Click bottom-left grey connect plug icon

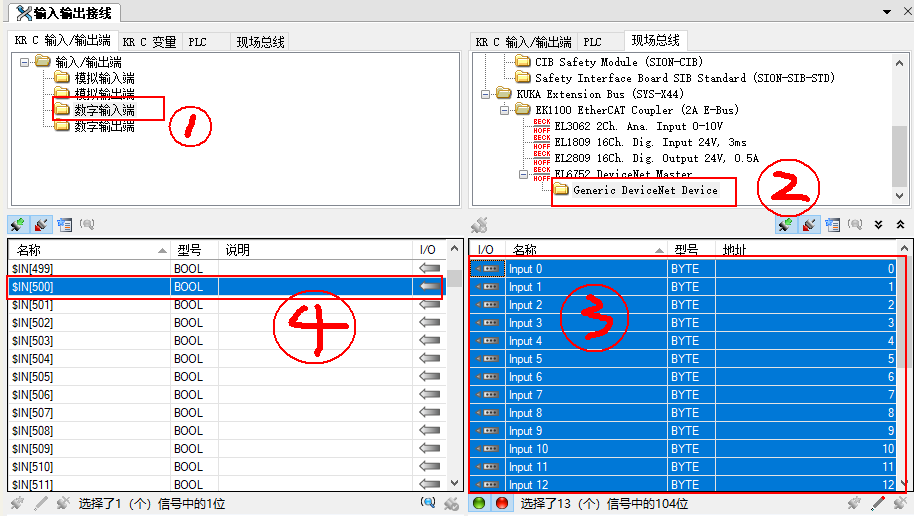17,503
